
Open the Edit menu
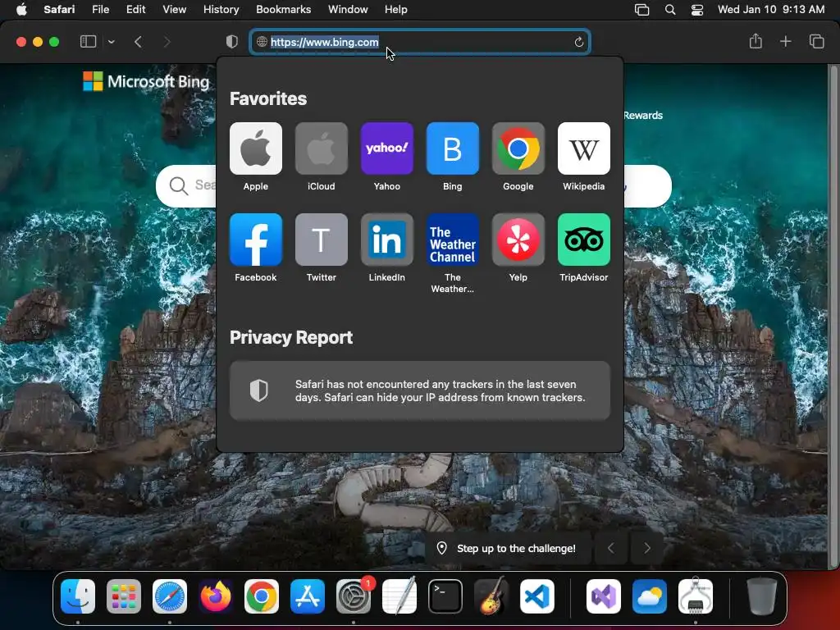coord(135,10)
